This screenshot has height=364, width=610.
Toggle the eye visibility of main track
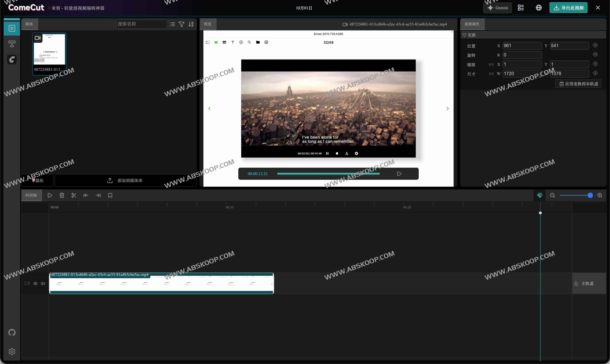coord(35,284)
